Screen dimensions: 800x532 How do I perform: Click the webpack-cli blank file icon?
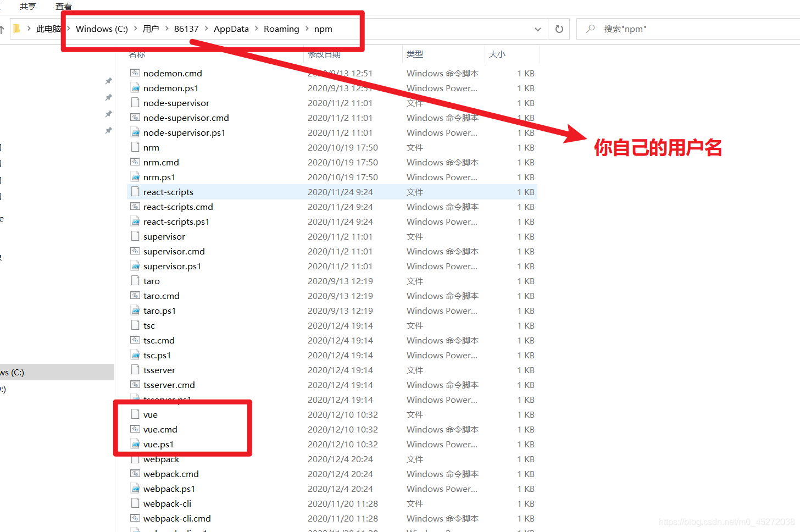click(x=135, y=503)
